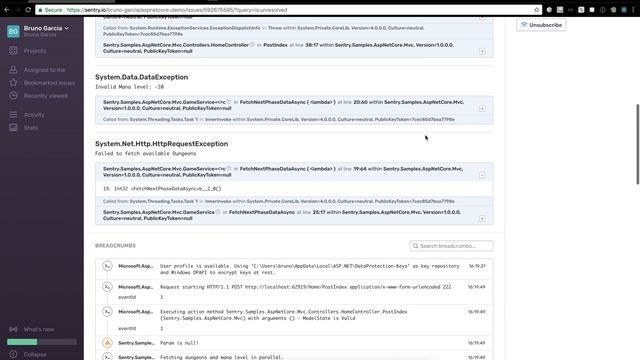Click the Stats chart icon

[13, 127]
